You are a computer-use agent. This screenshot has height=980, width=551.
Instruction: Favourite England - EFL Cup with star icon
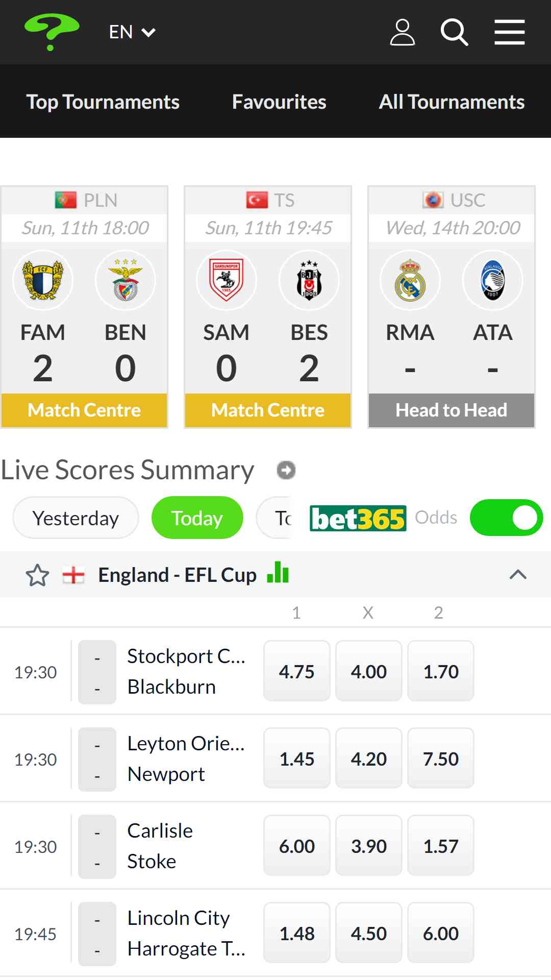tap(37, 575)
